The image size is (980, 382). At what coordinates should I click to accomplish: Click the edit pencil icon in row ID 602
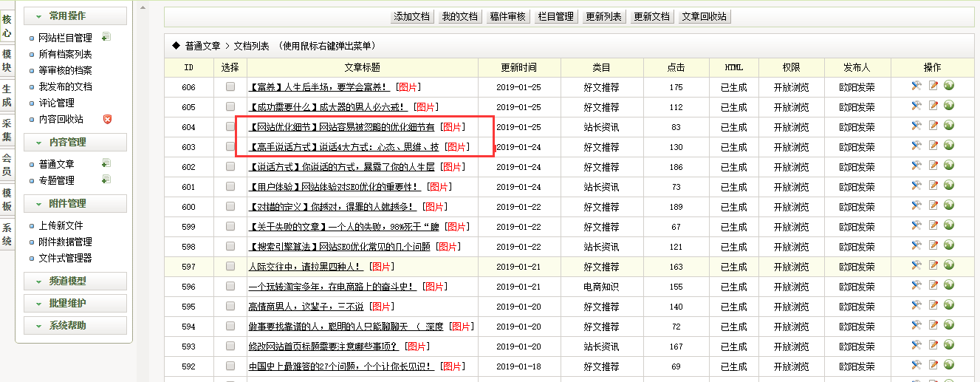(x=933, y=166)
